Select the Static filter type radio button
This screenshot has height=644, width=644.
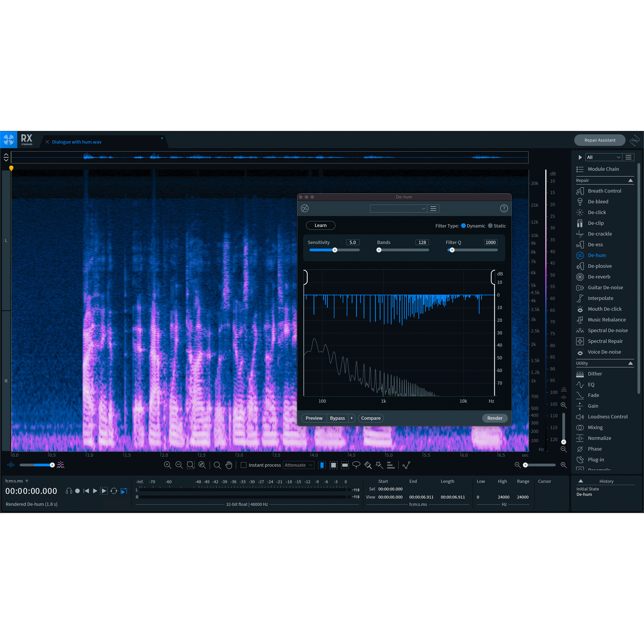[490, 226]
